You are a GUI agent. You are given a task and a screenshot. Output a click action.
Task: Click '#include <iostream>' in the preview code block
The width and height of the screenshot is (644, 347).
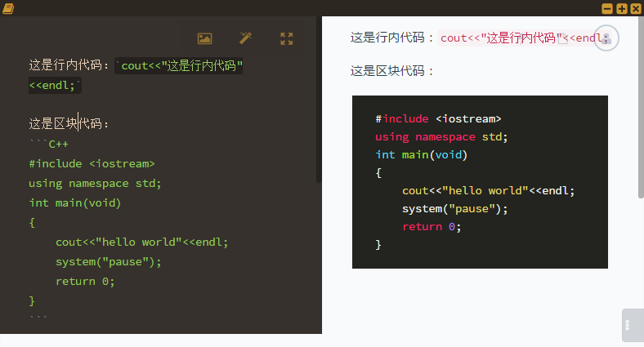(438, 119)
